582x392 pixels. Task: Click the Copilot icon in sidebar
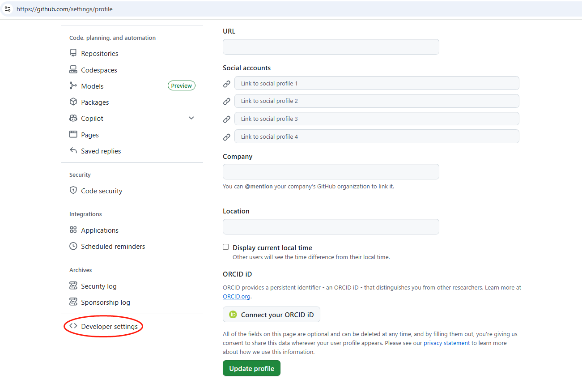[x=73, y=119]
